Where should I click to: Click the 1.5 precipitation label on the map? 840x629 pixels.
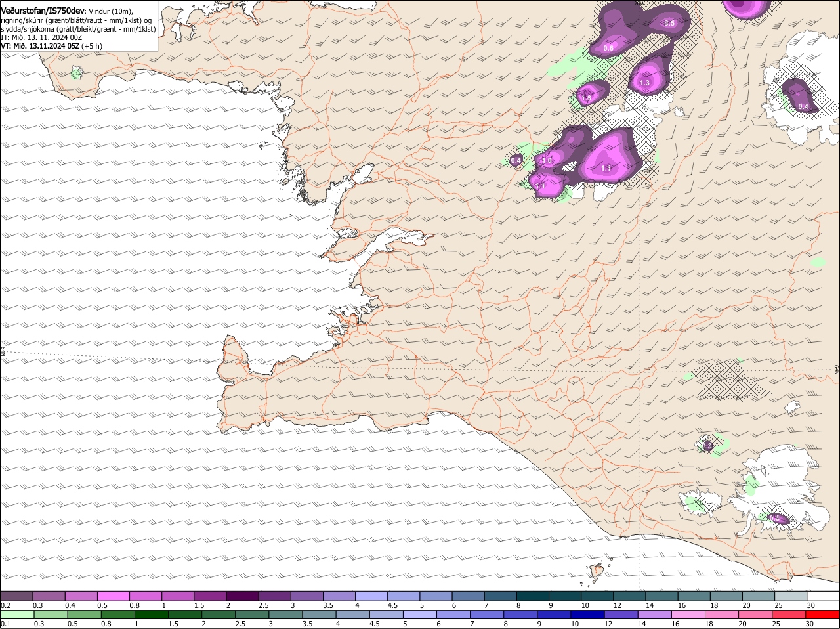click(587, 97)
